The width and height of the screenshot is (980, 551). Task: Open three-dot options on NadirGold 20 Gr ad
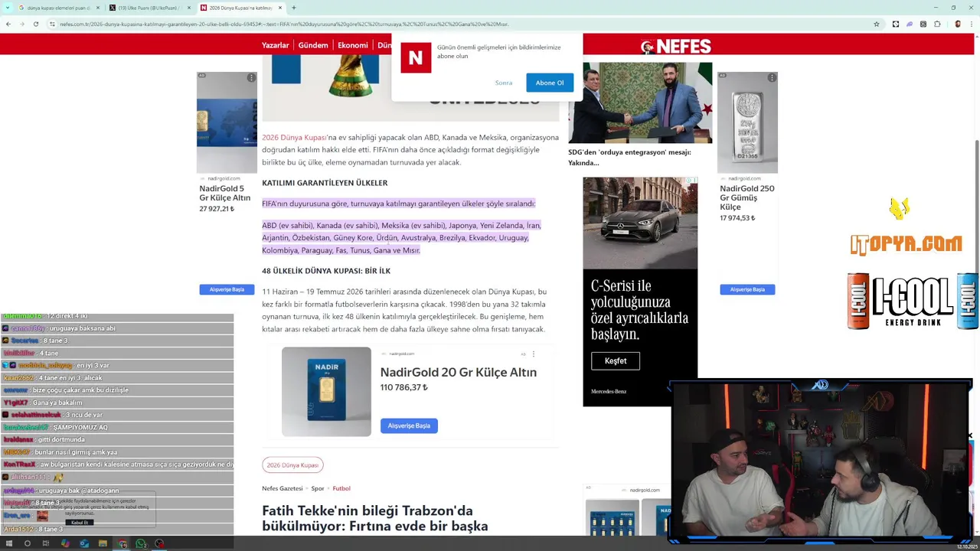pos(534,354)
